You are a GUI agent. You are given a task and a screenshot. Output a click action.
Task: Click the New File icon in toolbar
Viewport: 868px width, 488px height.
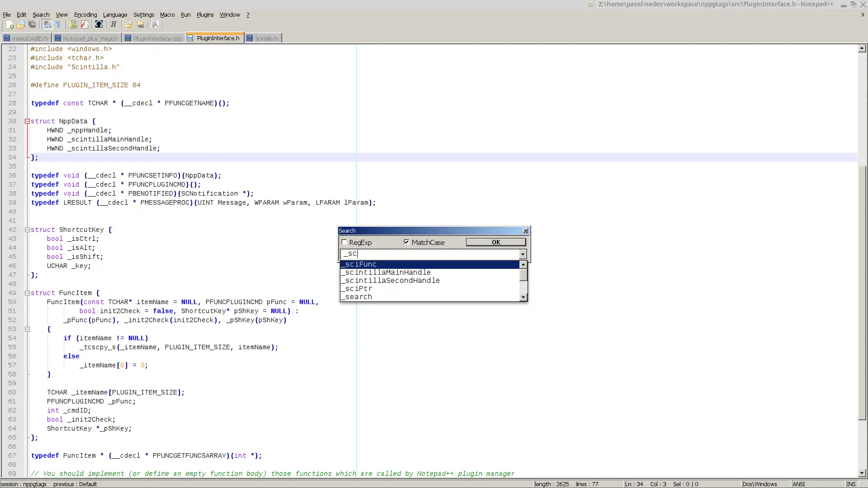pos(9,24)
